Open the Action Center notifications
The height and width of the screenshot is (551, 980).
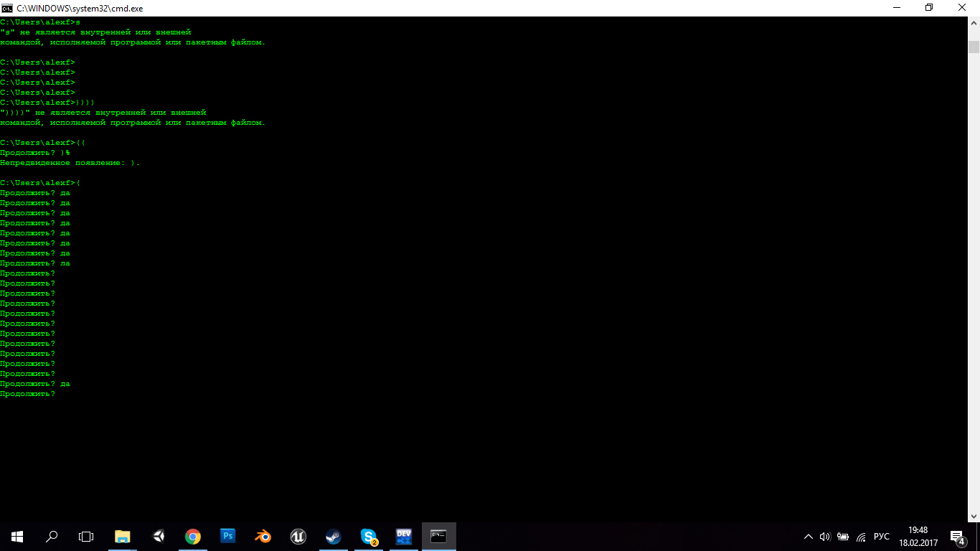click(x=957, y=536)
